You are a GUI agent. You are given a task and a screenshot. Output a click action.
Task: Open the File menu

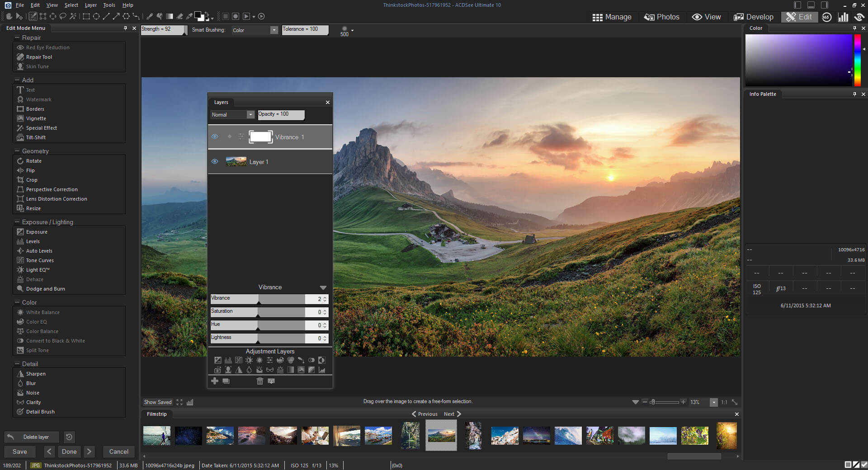[20, 5]
